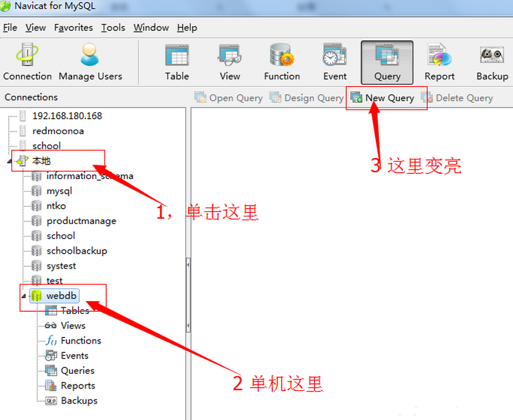Open the Favorites menu
Screen dimensions: 513x420
point(73,27)
